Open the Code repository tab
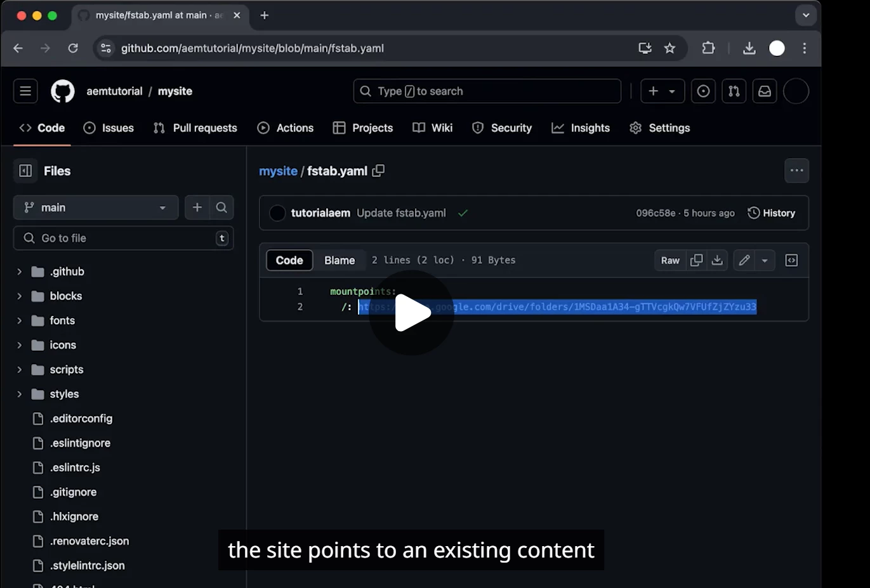 42,128
